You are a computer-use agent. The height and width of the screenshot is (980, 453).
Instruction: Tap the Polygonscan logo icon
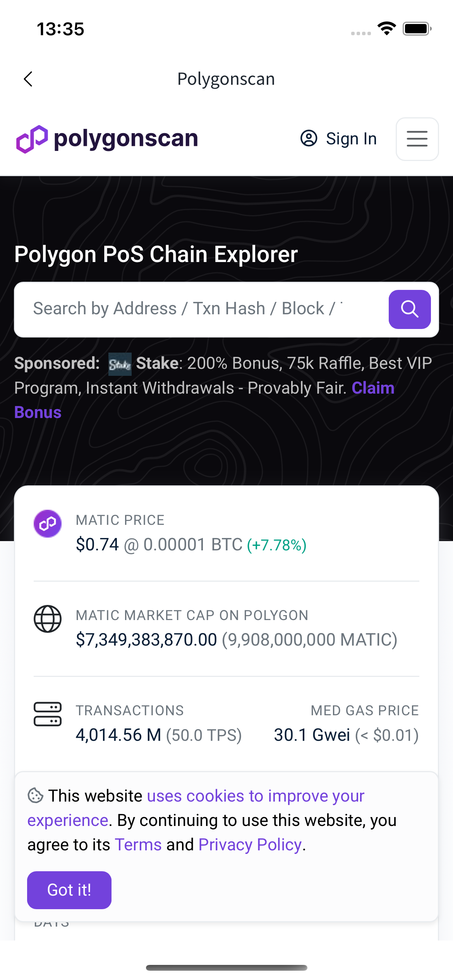point(32,139)
